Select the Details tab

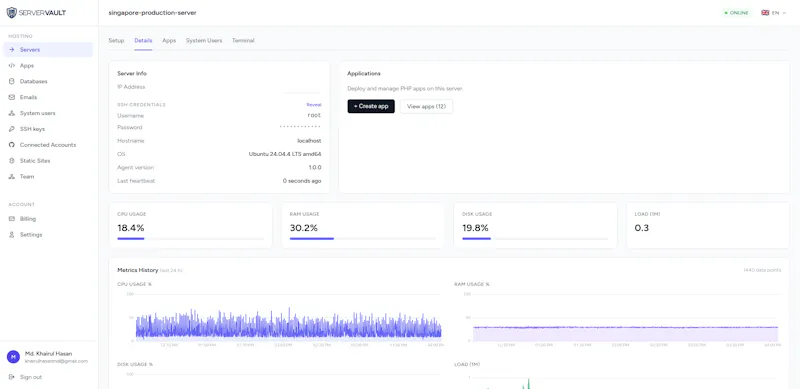(x=143, y=40)
